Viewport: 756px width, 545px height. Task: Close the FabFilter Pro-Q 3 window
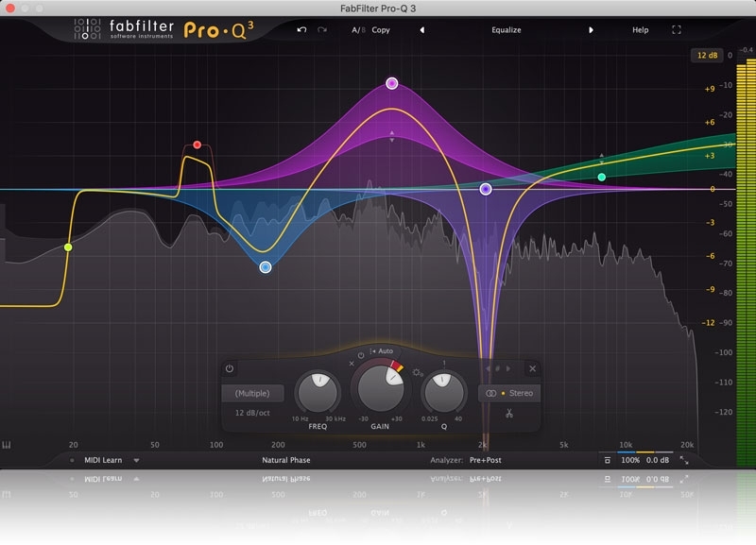(x=10, y=9)
